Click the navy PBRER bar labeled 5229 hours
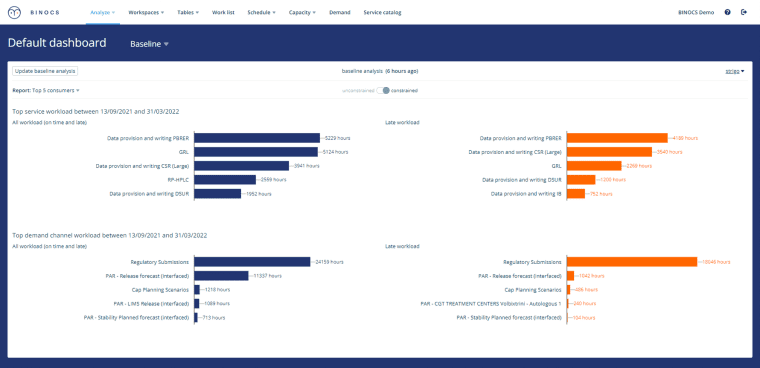The height and width of the screenshot is (368, 760). click(257, 138)
